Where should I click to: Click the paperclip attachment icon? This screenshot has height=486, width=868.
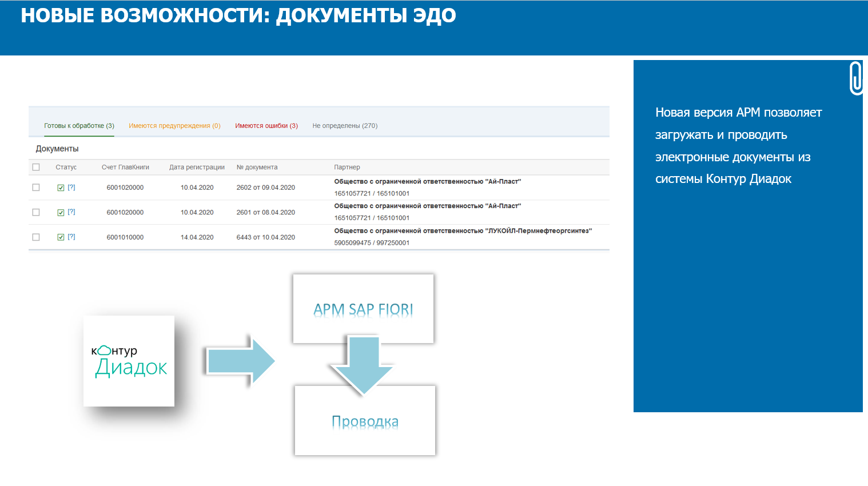[x=855, y=78]
